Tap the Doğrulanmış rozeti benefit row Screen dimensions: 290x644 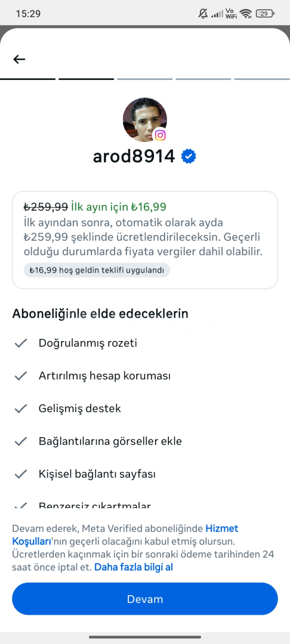(x=145, y=343)
